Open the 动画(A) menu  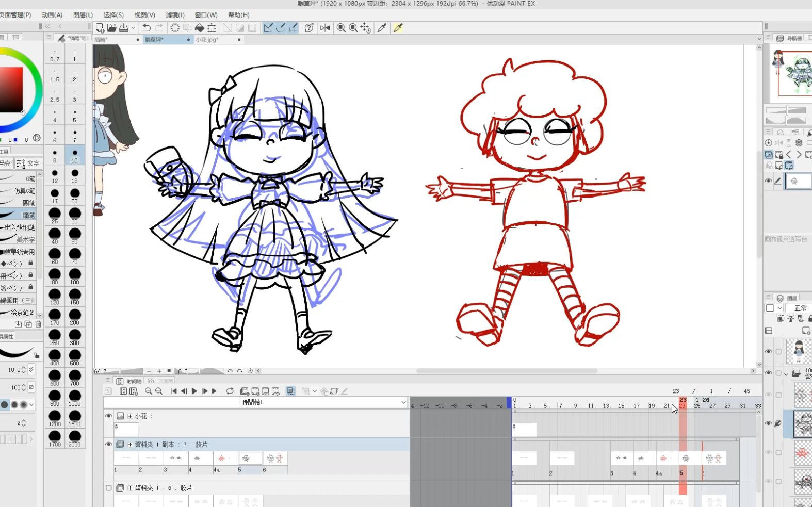(52, 15)
